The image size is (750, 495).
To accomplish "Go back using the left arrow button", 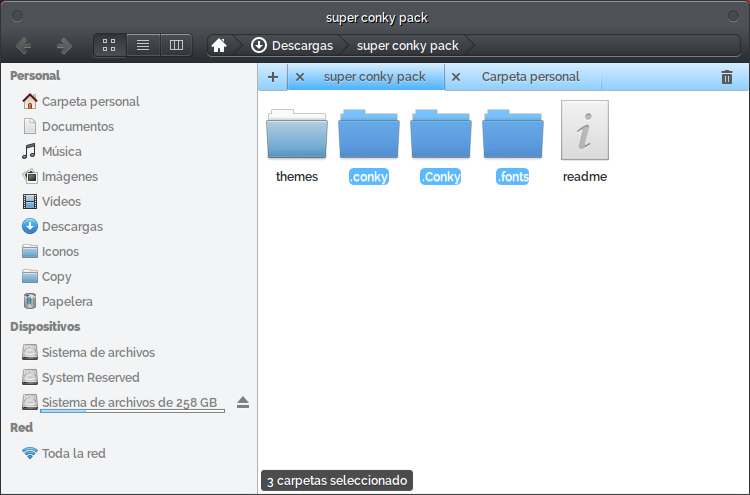I will pos(24,45).
